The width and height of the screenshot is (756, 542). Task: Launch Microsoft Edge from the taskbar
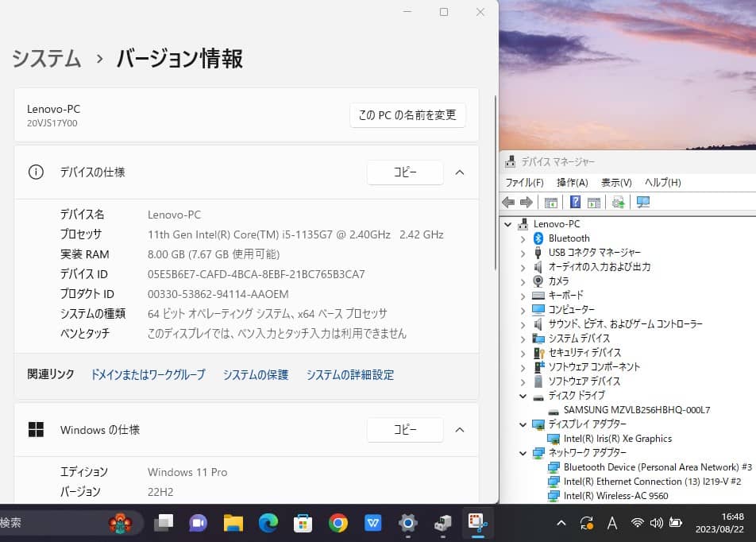tap(268, 523)
